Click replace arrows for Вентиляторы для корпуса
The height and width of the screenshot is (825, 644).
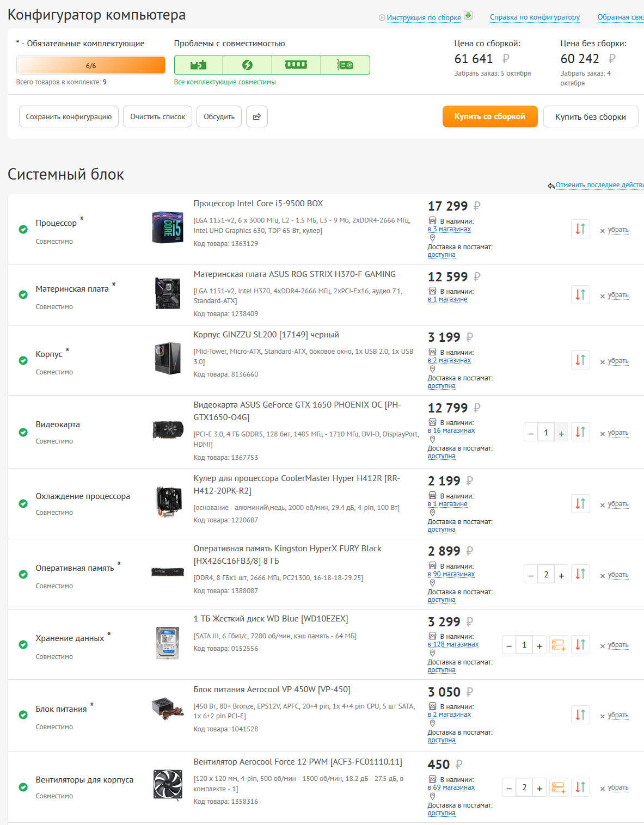[580, 787]
